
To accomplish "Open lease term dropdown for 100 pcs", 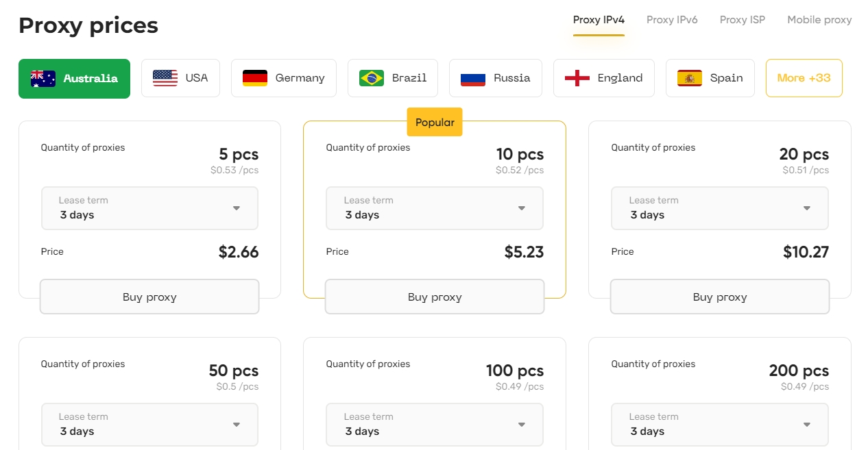I will [x=435, y=425].
